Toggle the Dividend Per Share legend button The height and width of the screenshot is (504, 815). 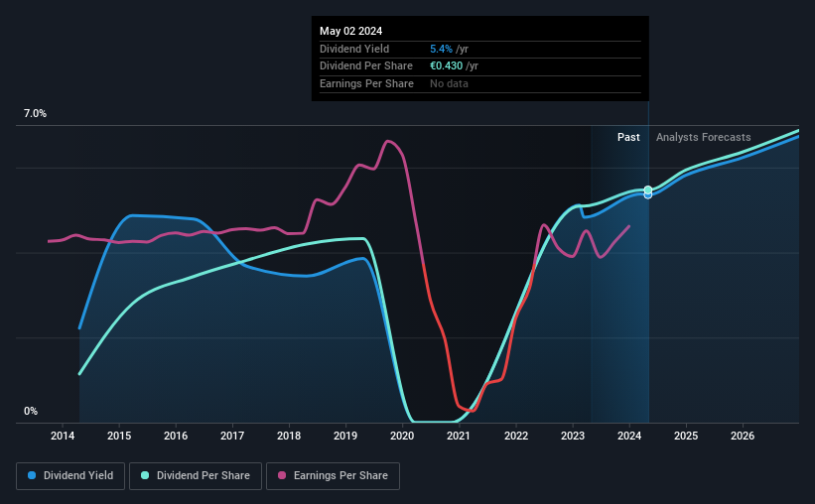(x=196, y=476)
